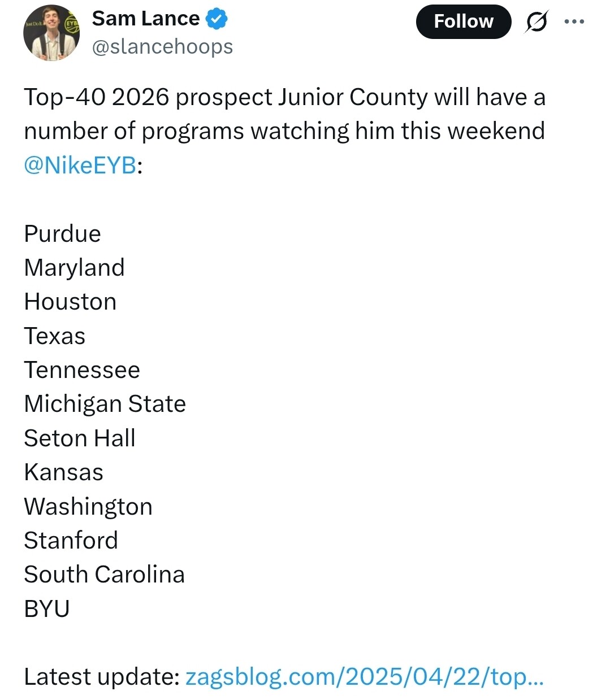Click the 'South Carolina' line in the post
This screenshot has height=700, width=610.
(x=104, y=575)
